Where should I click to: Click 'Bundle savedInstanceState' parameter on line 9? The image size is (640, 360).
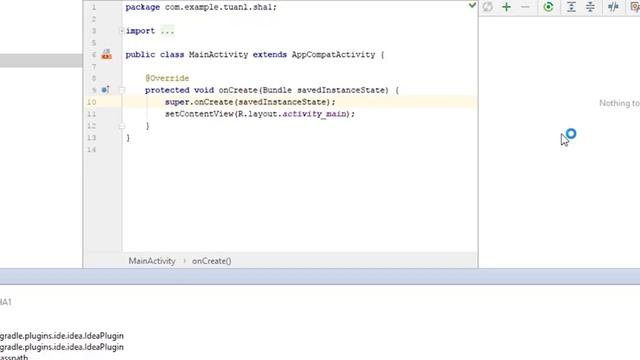tap(325, 90)
